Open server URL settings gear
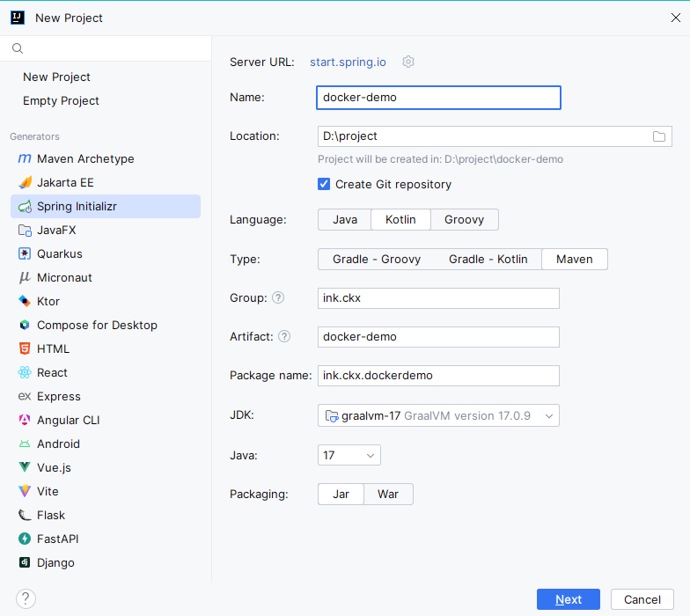This screenshot has width=690, height=616. pyautogui.click(x=408, y=62)
